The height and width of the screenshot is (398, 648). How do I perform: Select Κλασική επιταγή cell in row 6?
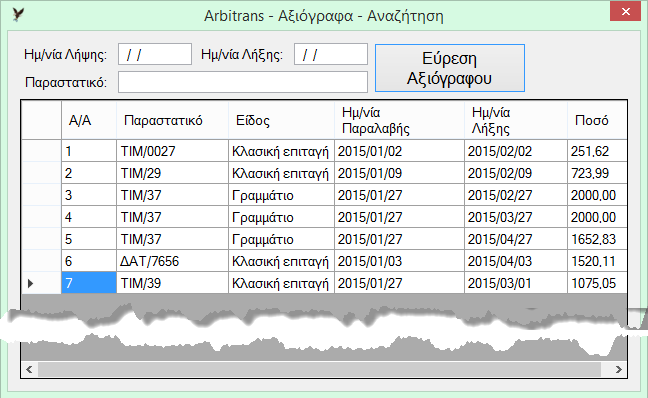[281, 261]
